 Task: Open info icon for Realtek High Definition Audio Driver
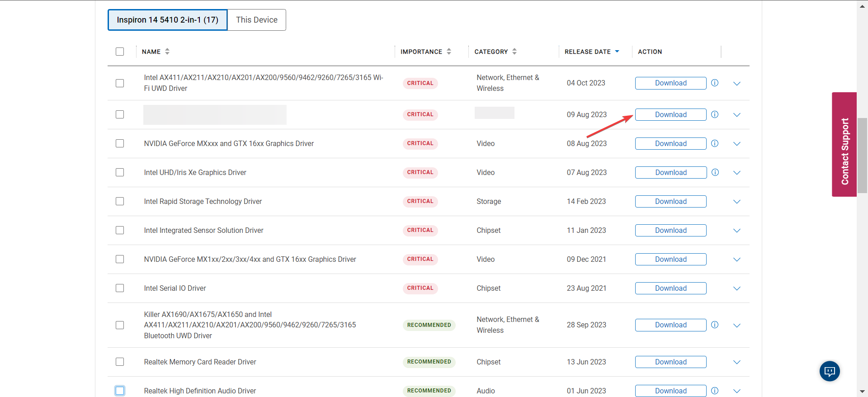(715, 391)
